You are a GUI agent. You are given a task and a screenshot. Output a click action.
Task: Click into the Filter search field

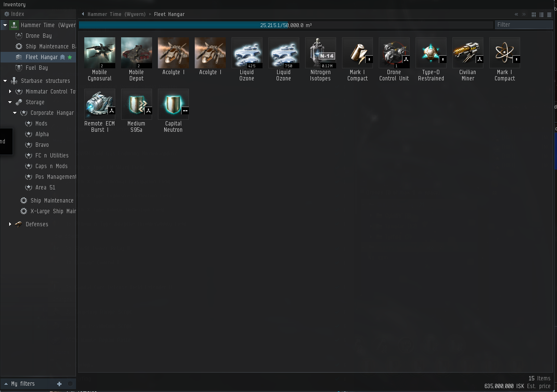[524, 25]
